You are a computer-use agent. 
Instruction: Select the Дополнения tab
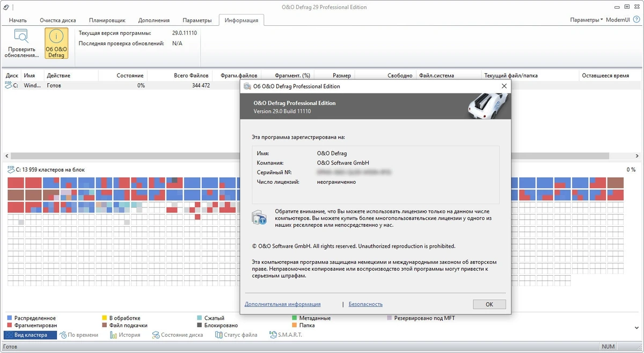(153, 20)
